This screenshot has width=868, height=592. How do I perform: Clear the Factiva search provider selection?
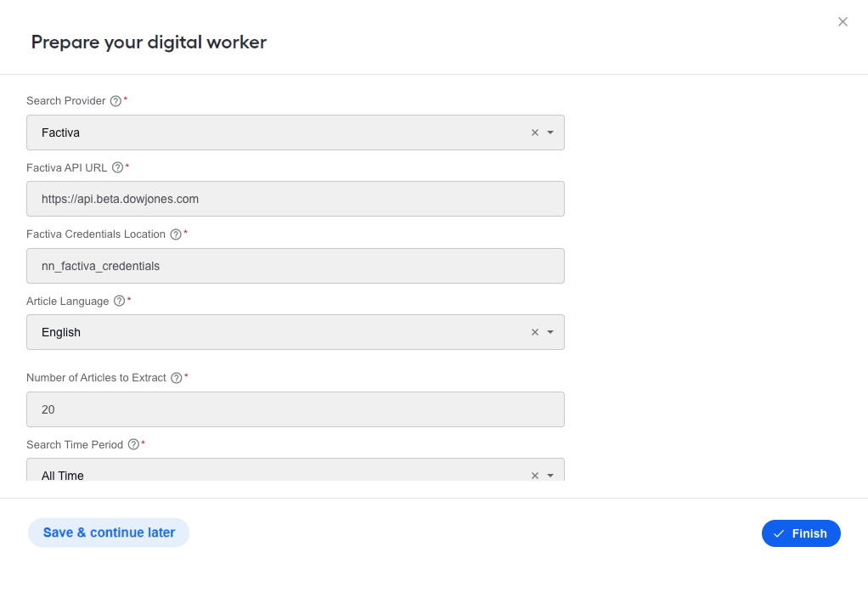[535, 132]
